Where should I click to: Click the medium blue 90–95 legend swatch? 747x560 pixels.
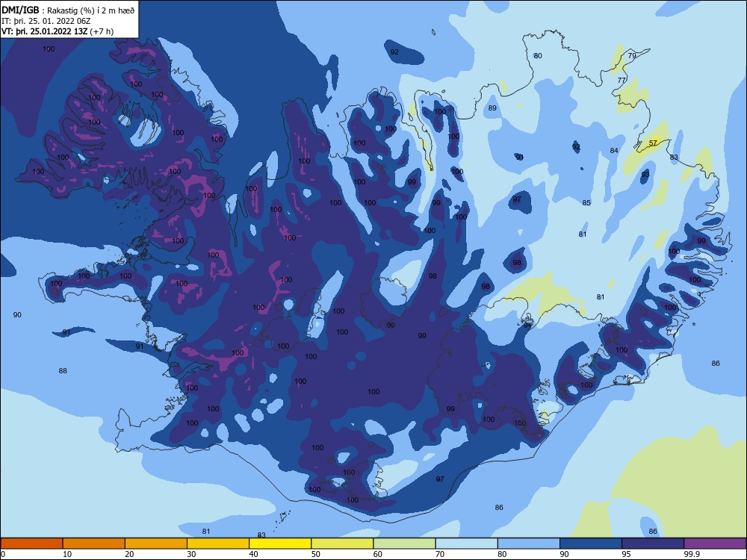coord(590,544)
